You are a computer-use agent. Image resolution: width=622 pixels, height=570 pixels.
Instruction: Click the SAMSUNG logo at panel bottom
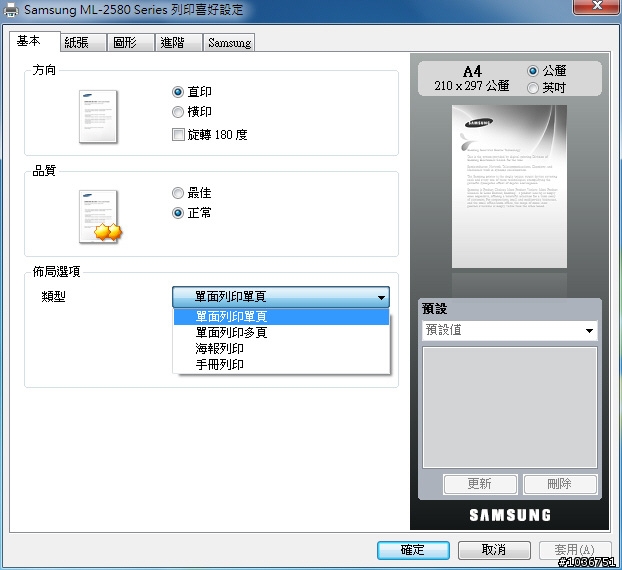tap(510, 515)
